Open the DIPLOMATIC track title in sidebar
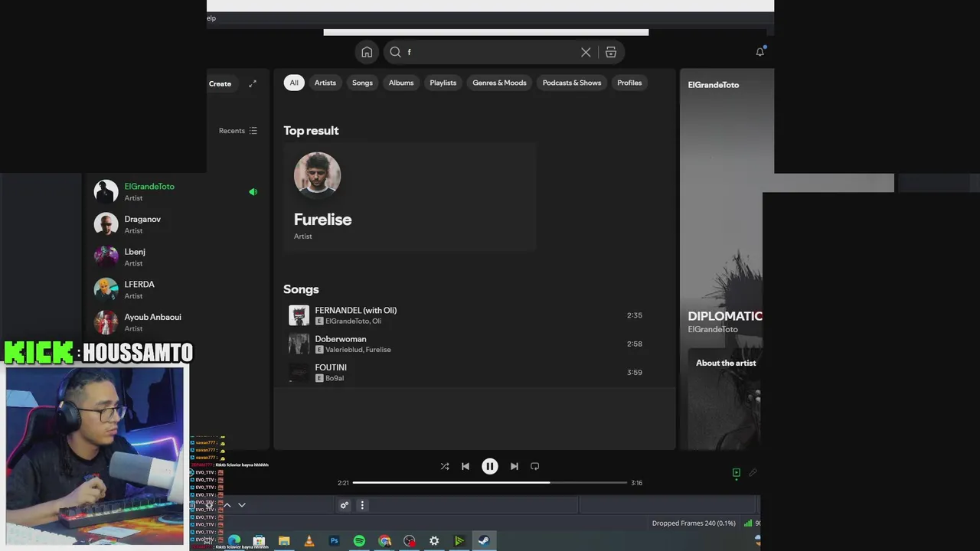 point(725,316)
